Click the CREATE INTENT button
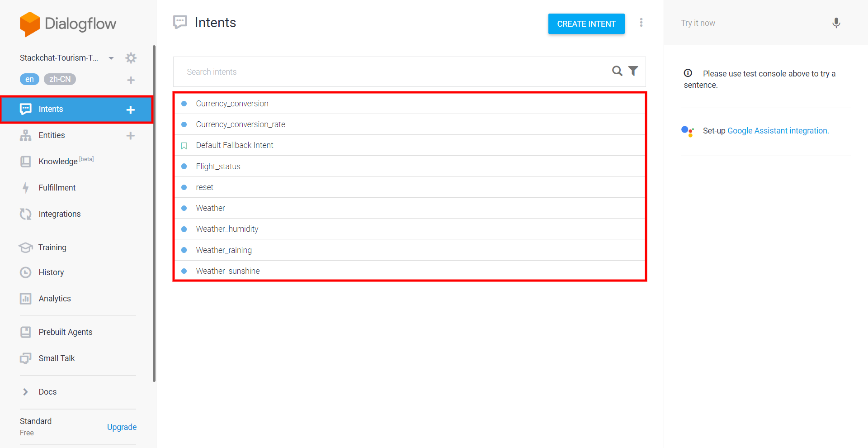 coord(586,24)
